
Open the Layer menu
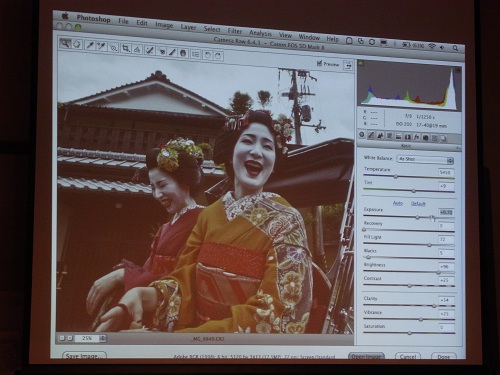tap(188, 27)
